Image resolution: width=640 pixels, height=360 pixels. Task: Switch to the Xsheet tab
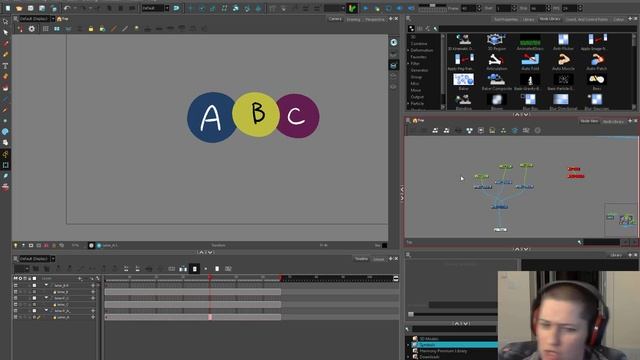(x=379, y=259)
